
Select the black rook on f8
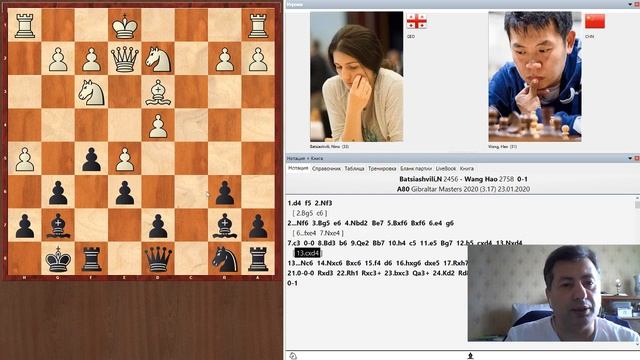pos(91,260)
